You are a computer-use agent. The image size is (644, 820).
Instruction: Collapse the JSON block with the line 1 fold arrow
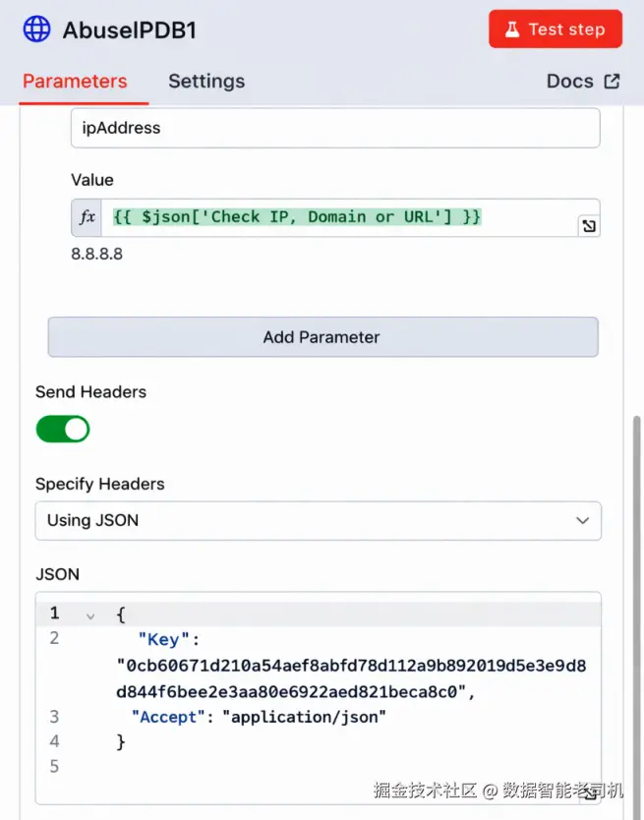click(90, 615)
